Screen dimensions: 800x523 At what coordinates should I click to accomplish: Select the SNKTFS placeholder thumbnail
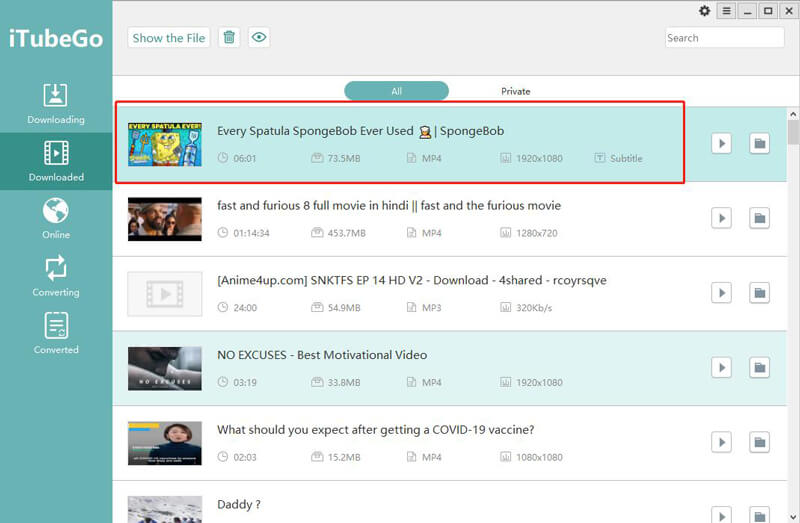coord(165,294)
